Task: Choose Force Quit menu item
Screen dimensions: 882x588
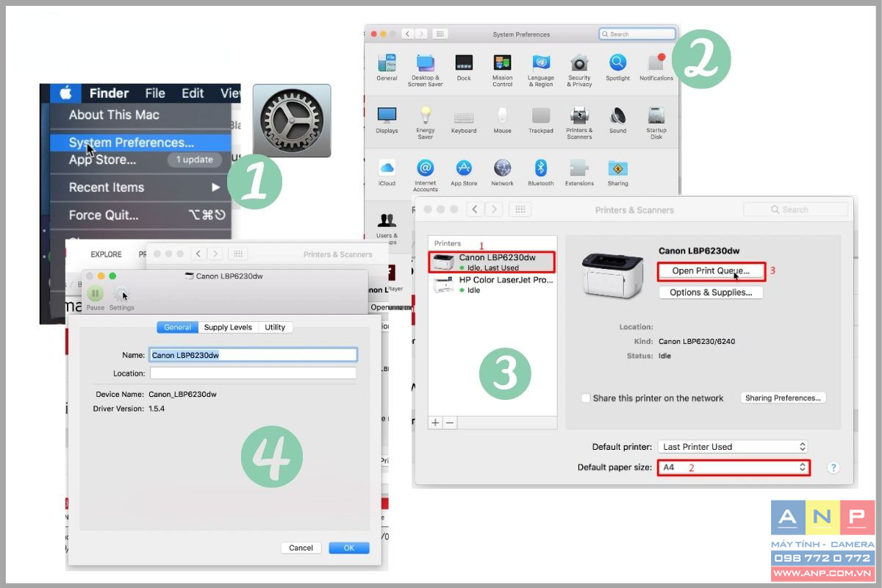Action: pos(140,215)
